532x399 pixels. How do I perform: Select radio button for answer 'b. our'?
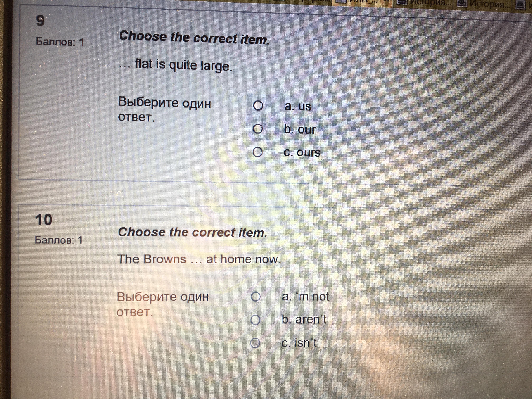click(x=258, y=129)
